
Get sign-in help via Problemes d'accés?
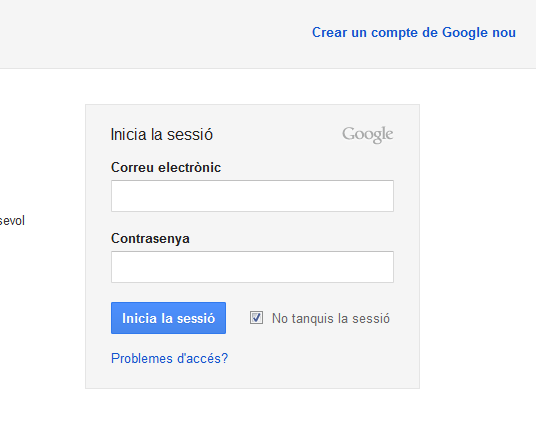(x=169, y=358)
